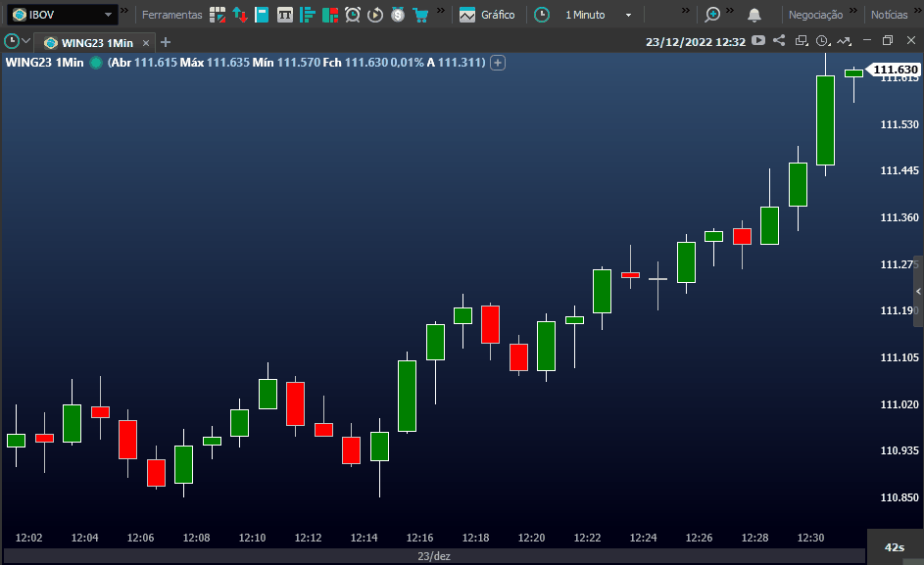Click the plus box after the OHLC info
Screen dimensions: 924x565
tap(498, 63)
